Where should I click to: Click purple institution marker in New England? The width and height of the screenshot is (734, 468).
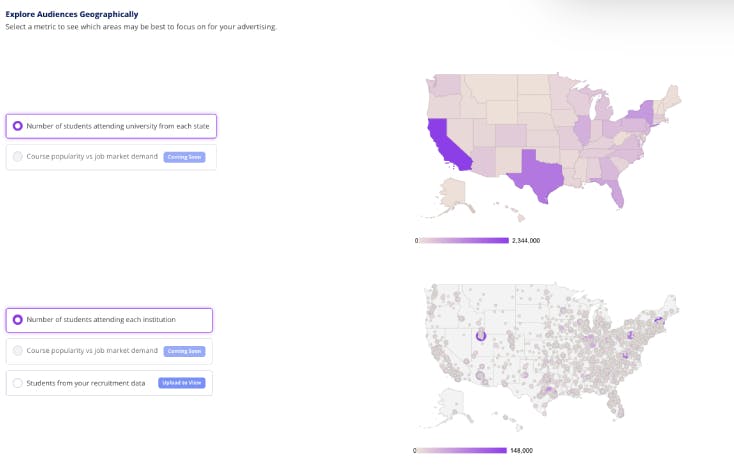(659, 321)
